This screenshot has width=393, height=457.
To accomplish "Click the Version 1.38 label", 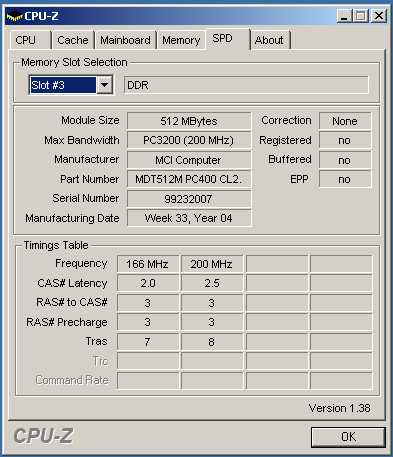I will [339, 408].
